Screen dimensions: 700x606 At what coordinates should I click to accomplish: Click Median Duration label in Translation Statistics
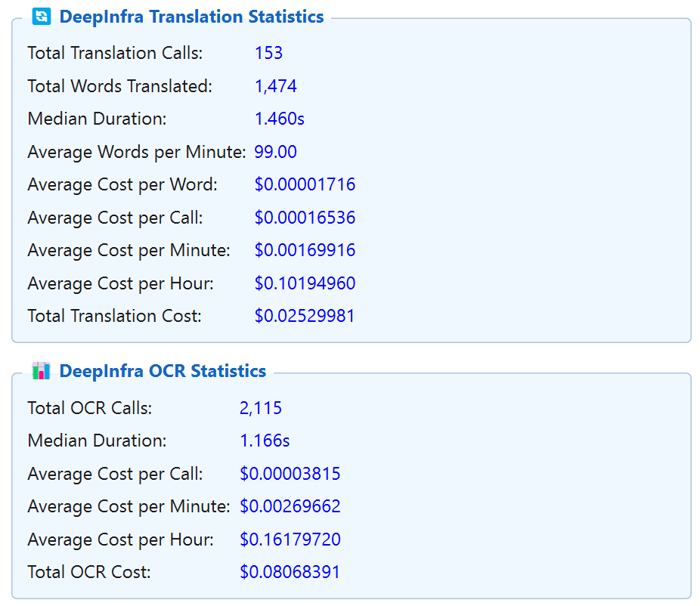click(x=97, y=119)
